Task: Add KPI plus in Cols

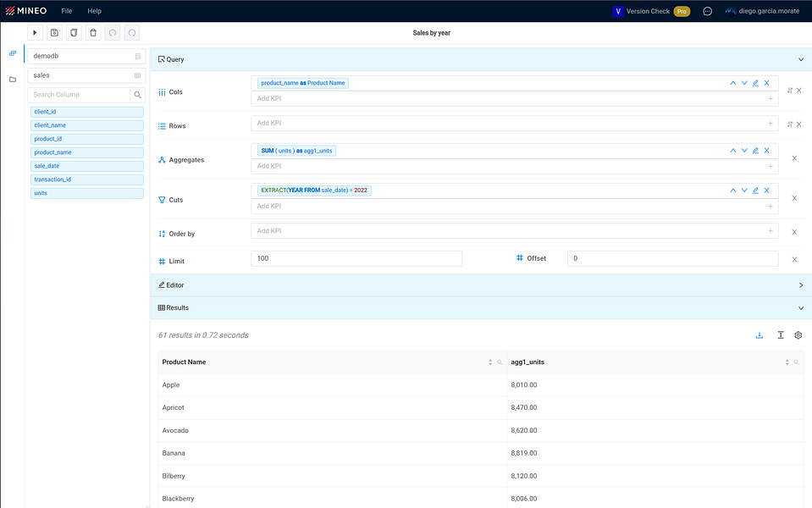Action: [x=770, y=98]
